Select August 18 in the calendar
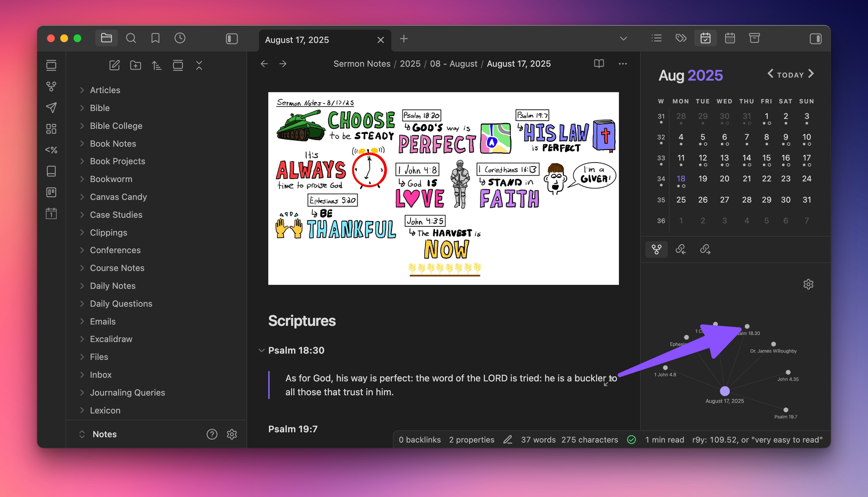The width and height of the screenshot is (868, 497). click(x=681, y=179)
